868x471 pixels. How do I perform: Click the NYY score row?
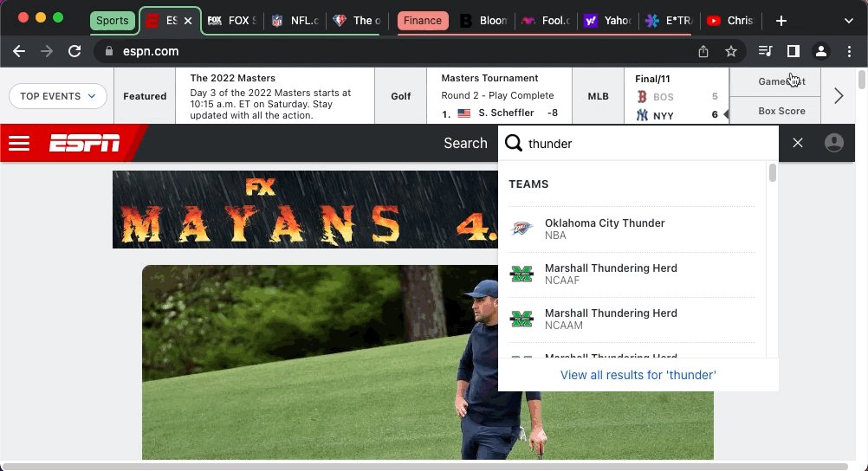pos(677,115)
